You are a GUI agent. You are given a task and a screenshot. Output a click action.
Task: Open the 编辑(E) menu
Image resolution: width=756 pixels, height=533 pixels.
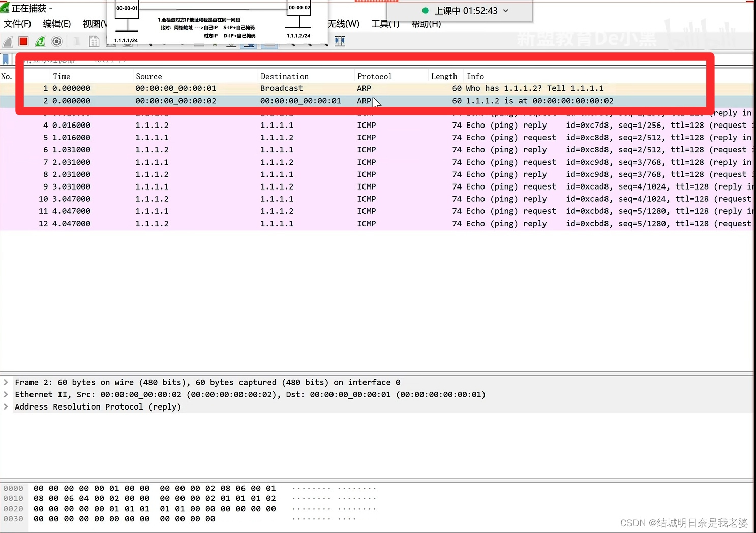click(57, 24)
